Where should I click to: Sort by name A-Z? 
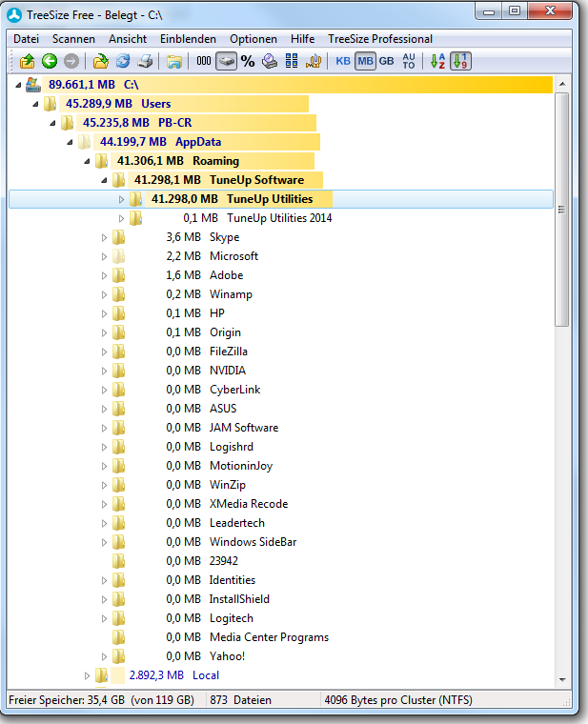coord(437,61)
